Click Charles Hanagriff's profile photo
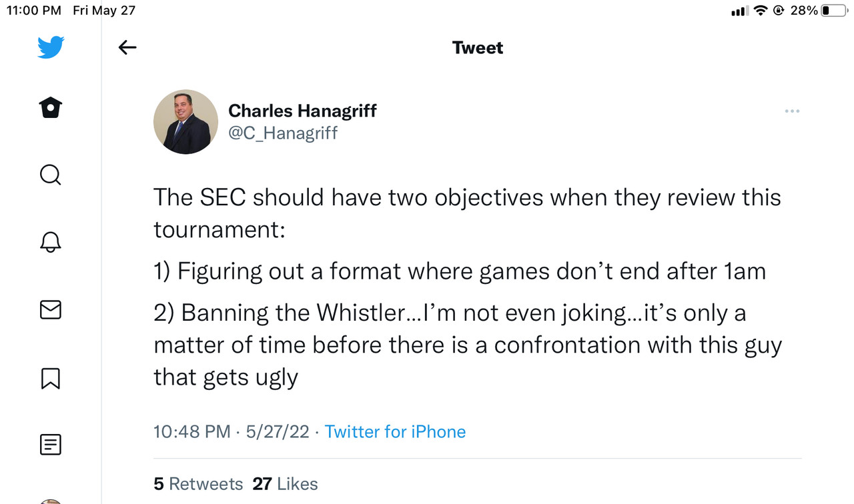The height and width of the screenshot is (504, 854). [x=185, y=122]
